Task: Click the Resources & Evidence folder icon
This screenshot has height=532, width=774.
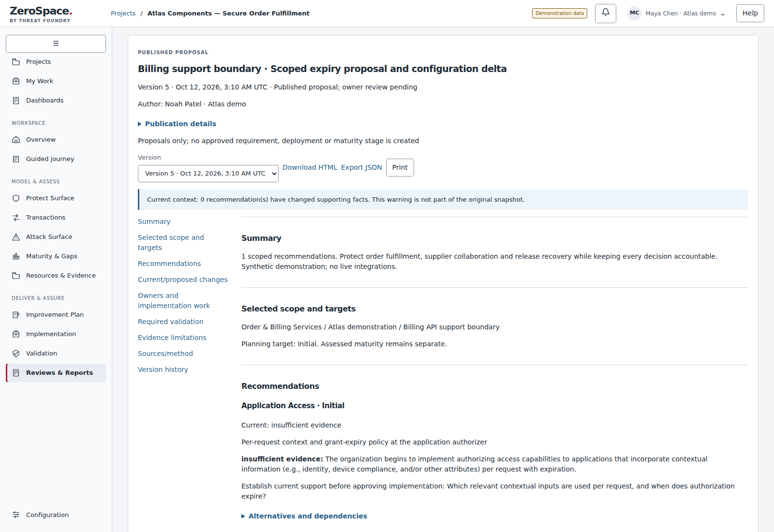Action: (16, 276)
